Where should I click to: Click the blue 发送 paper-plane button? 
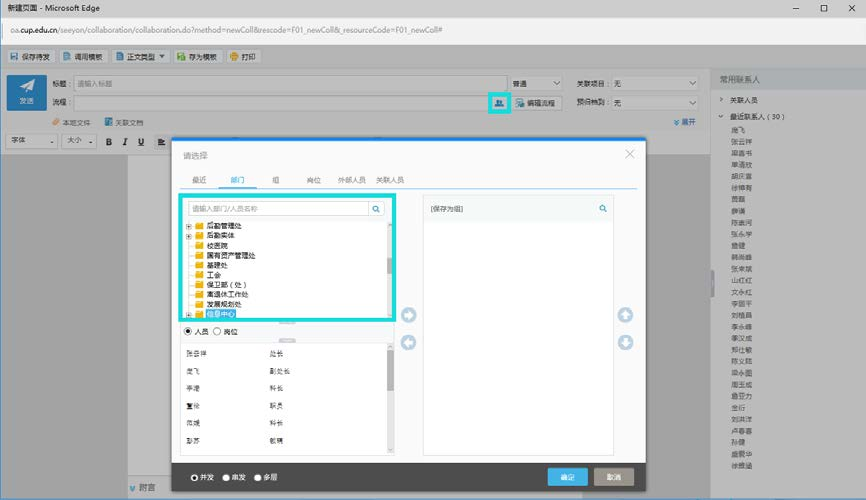[x=27, y=92]
